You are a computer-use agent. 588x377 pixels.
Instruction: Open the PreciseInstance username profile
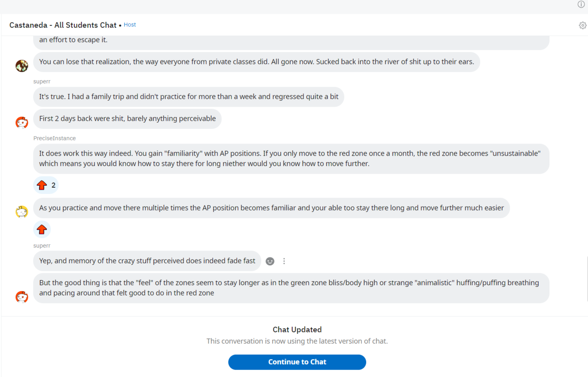tap(54, 138)
